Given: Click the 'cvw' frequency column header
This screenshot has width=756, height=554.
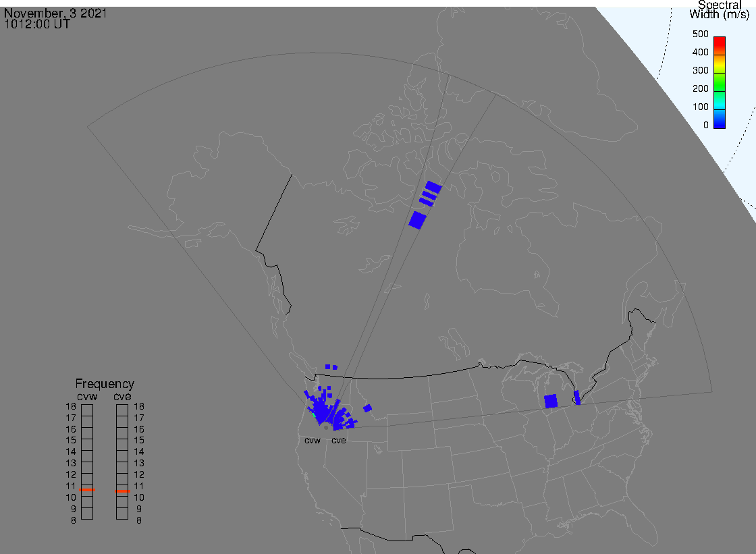Looking at the screenshot, I should (87, 396).
